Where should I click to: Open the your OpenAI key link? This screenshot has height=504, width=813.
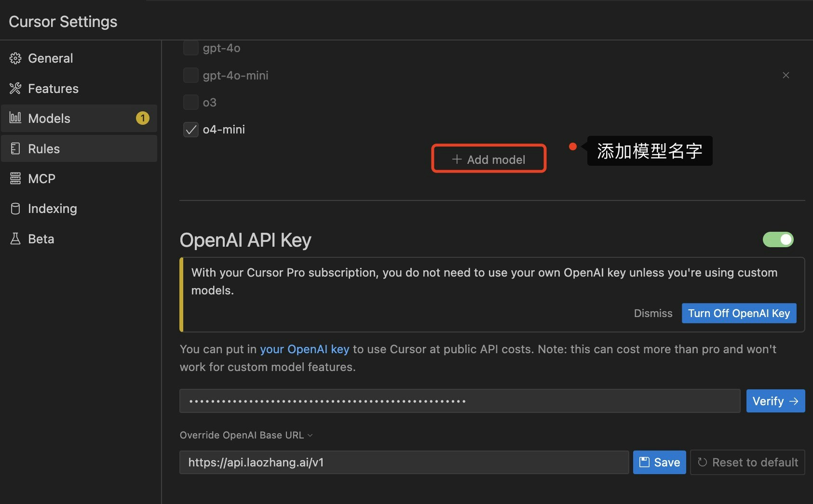[x=304, y=349]
